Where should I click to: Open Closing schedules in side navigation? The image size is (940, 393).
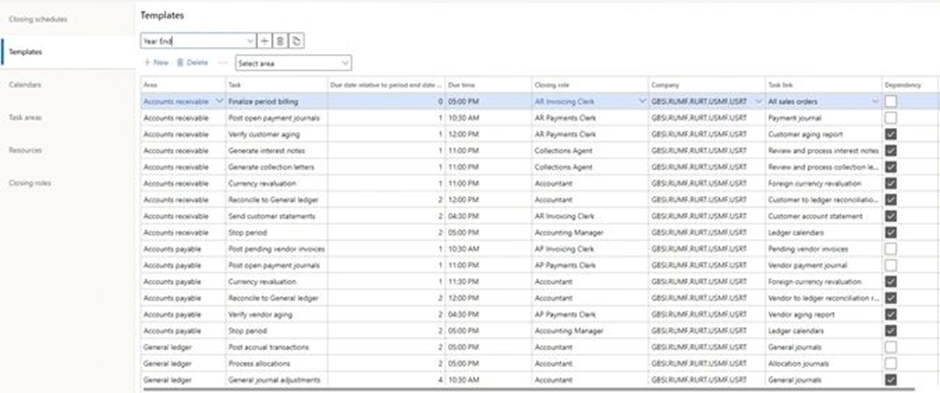[38, 19]
